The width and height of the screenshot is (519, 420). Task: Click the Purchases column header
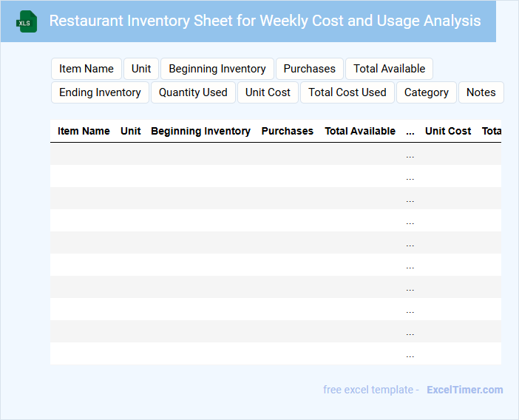(288, 131)
